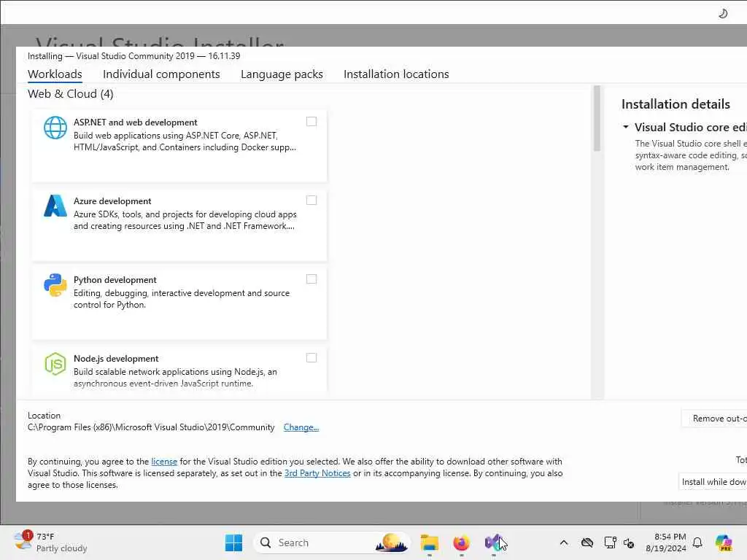Show hidden system tray icons

(x=564, y=542)
